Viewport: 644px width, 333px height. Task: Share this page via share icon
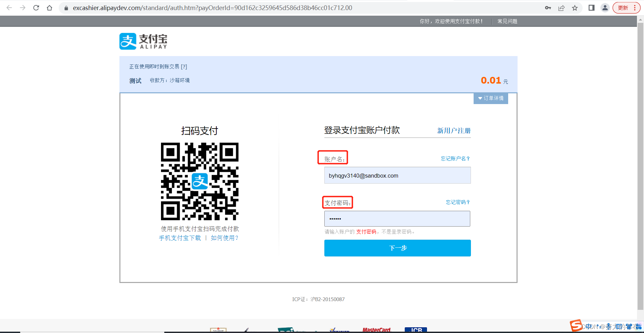(x=561, y=8)
